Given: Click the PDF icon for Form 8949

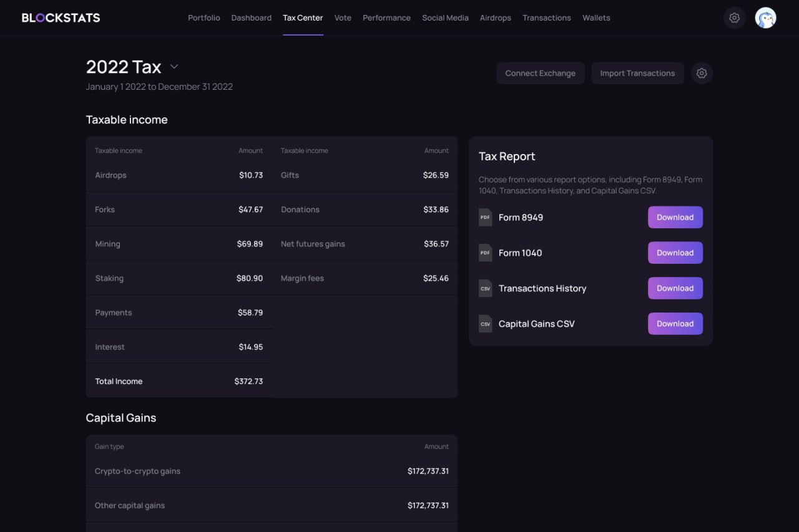Looking at the screenshot, I should point(485,217).
